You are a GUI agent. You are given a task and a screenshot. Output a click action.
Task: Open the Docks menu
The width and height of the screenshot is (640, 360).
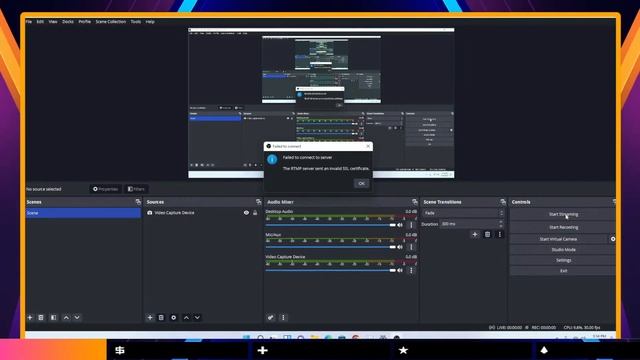(68, 22)
